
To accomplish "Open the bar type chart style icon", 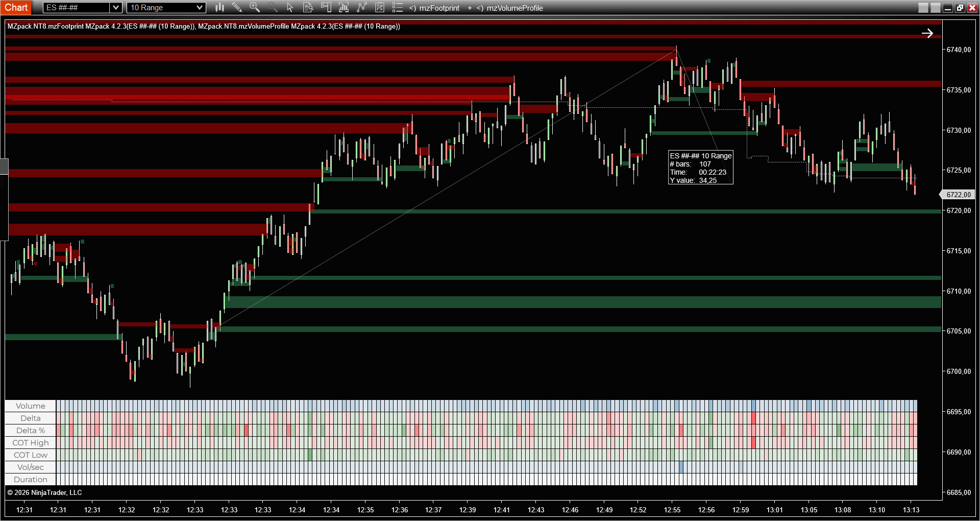I will pyautogui.click(x=219, y=8).
